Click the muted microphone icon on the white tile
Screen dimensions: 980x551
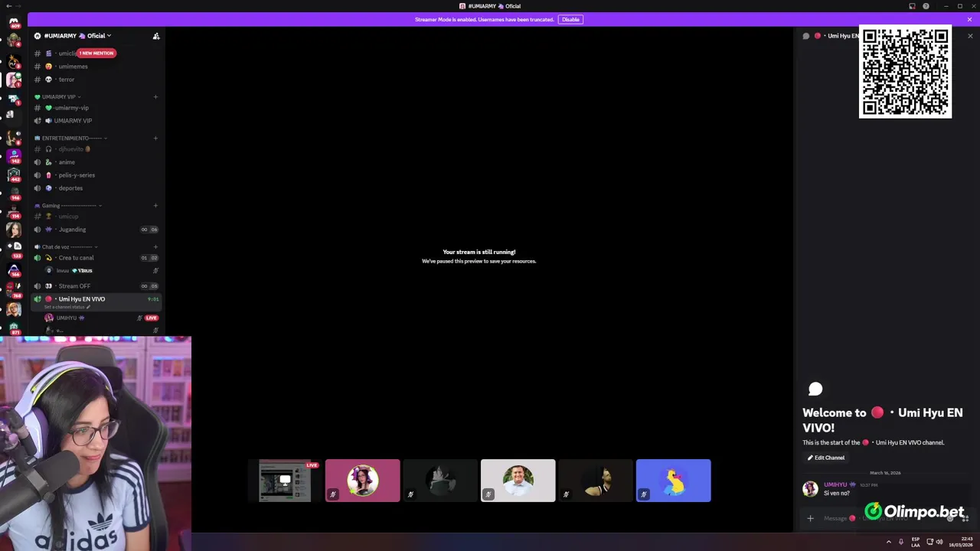(x=488, y=494)
